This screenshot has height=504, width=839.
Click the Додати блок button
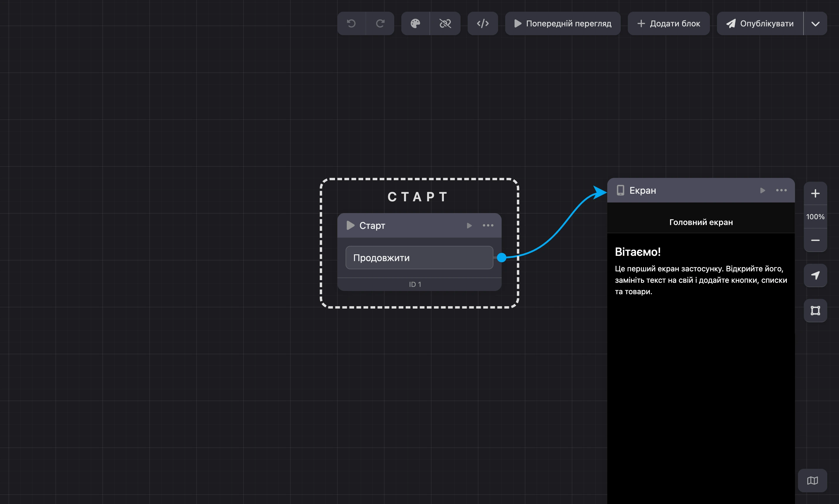click(x=669, y=23)
